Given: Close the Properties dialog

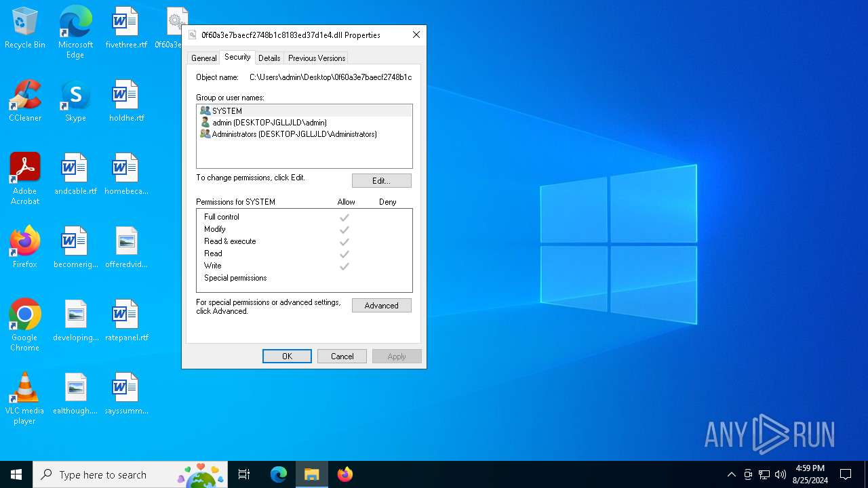Looking at the screenshot, I should tap(416, 35).
